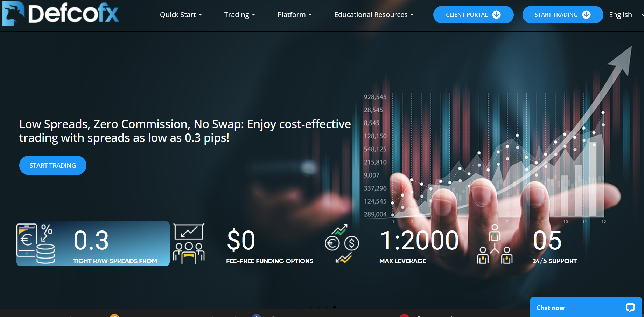
Task: Open the Platform dropdown
Action: click(295, 15)
